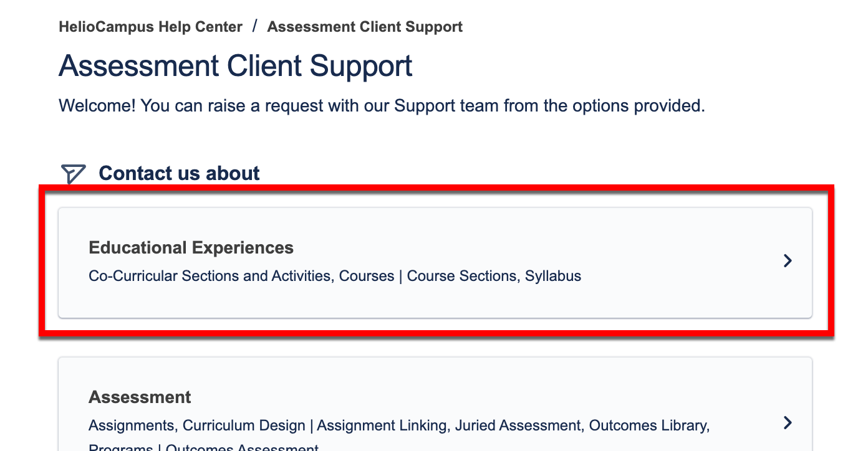Select the Educational Experiences card title
This screenshot has width=868, height=451.
click(191, 247)
